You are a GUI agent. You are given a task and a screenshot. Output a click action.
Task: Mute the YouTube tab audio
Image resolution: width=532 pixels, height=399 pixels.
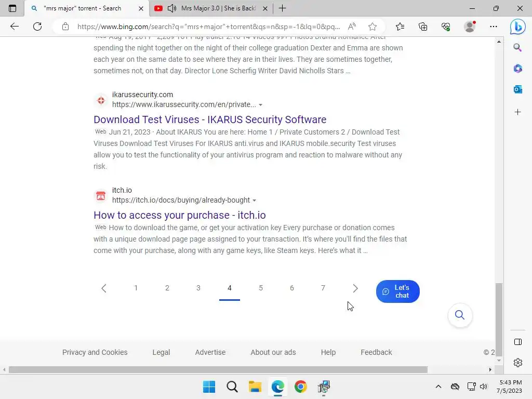(171, 8)
